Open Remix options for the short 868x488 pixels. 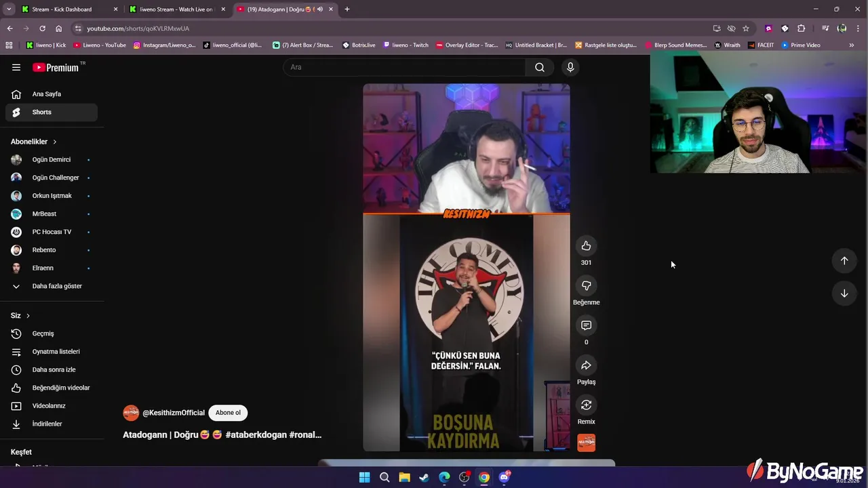[x=586, y=405]
